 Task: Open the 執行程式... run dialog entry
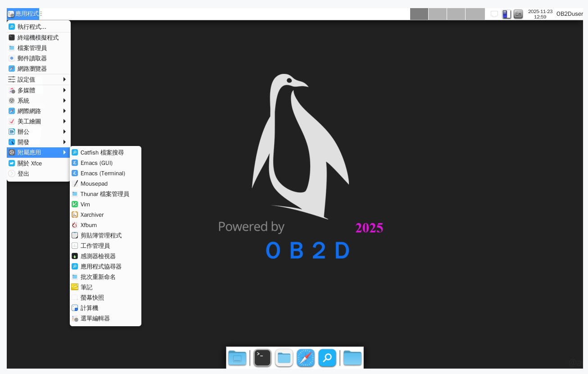click(32, 27)
